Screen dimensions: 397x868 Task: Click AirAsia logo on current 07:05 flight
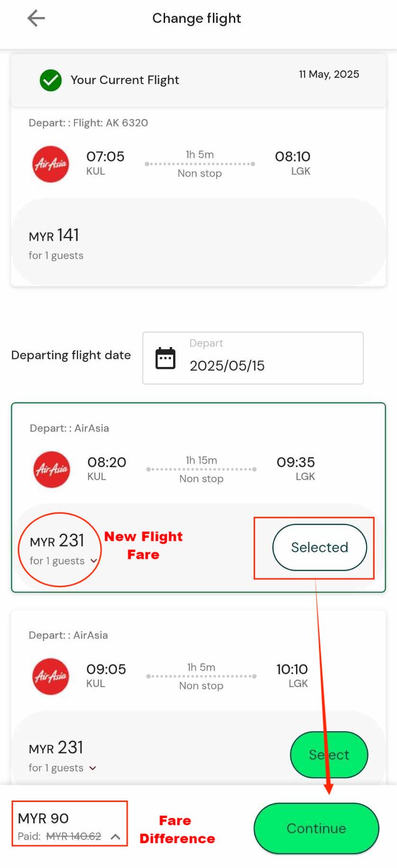pyautogui.click(x=51, y=164)
